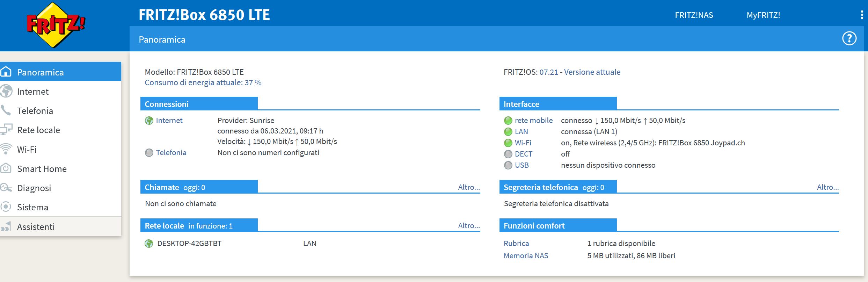This screenshot has width=868, height=282.
Task: Open the rete mobile interface link
Action: [x=534, y=121]
